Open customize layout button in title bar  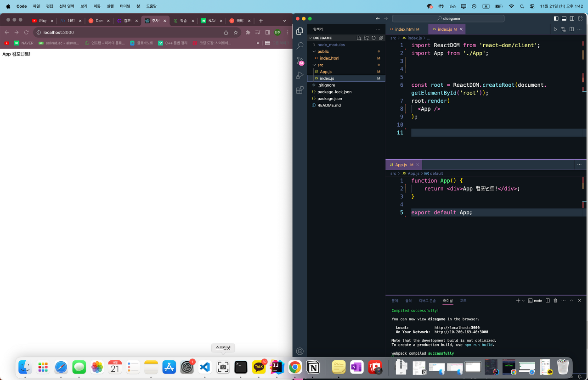580,19
